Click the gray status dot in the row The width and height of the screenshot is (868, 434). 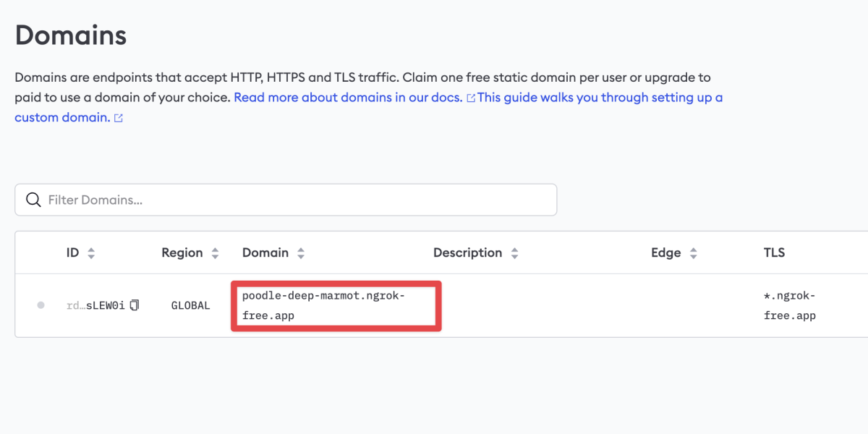(x=41, y=305)
